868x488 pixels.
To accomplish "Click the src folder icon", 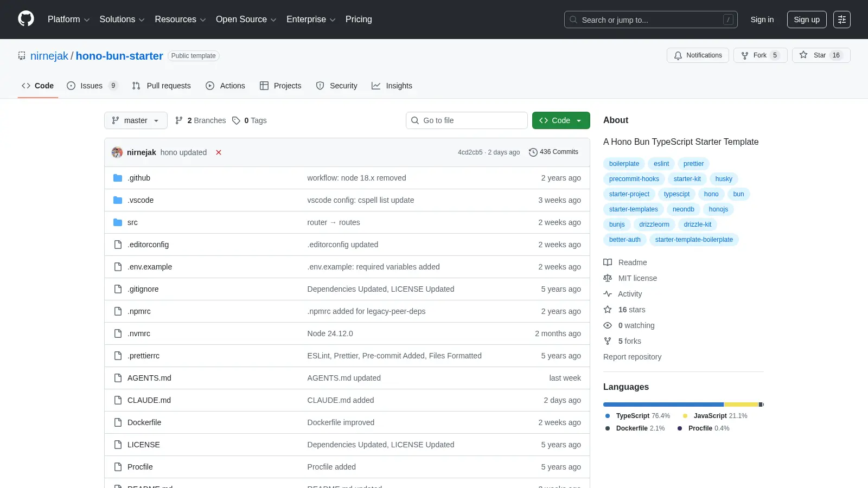I will tap(118, 222).
